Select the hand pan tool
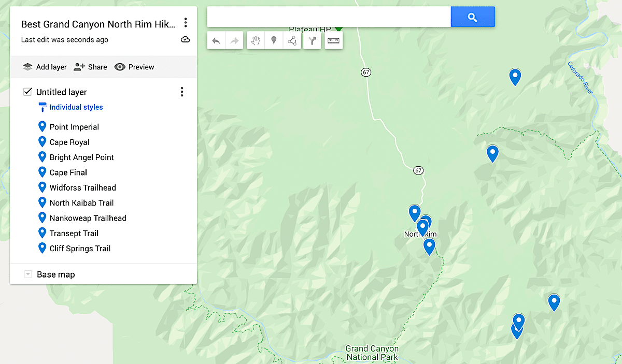Viewport: 622px width, 364px height. click(x=255, y=41)
